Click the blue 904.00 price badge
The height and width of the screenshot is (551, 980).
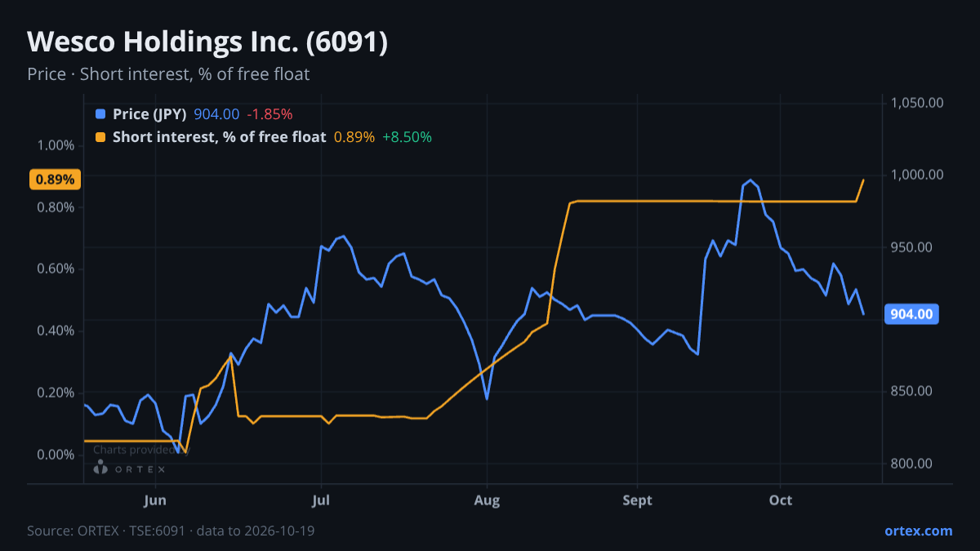(912, 313)
